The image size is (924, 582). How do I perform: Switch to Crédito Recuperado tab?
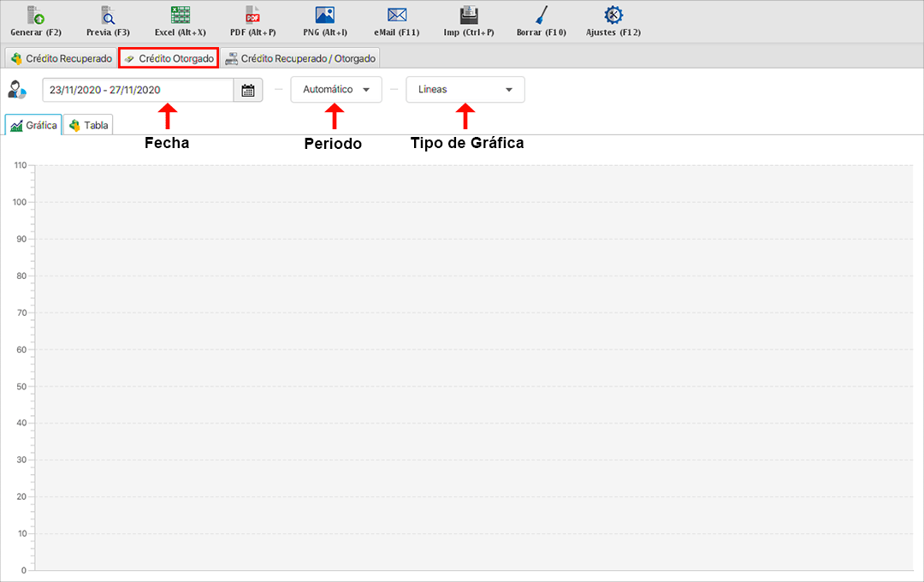coord(61,58)
